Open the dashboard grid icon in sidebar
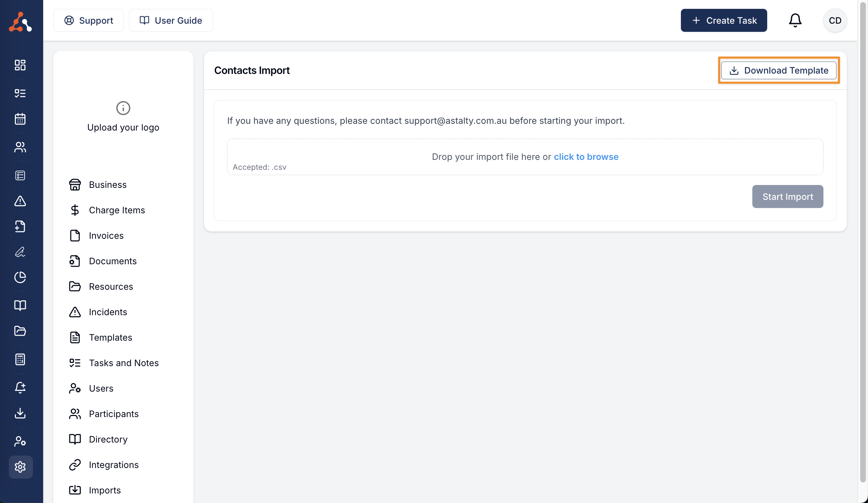868x503 pixels. click(20, 65)
